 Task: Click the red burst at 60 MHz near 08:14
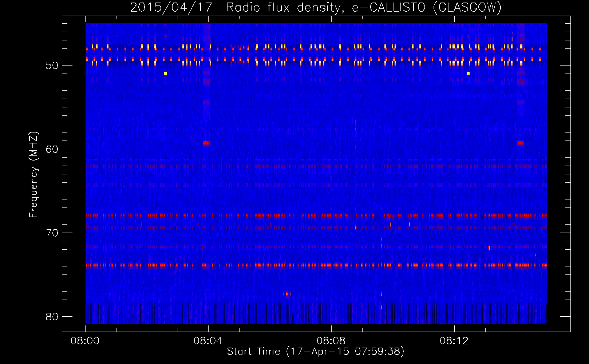pyautogui.click(x=521, y=143)
